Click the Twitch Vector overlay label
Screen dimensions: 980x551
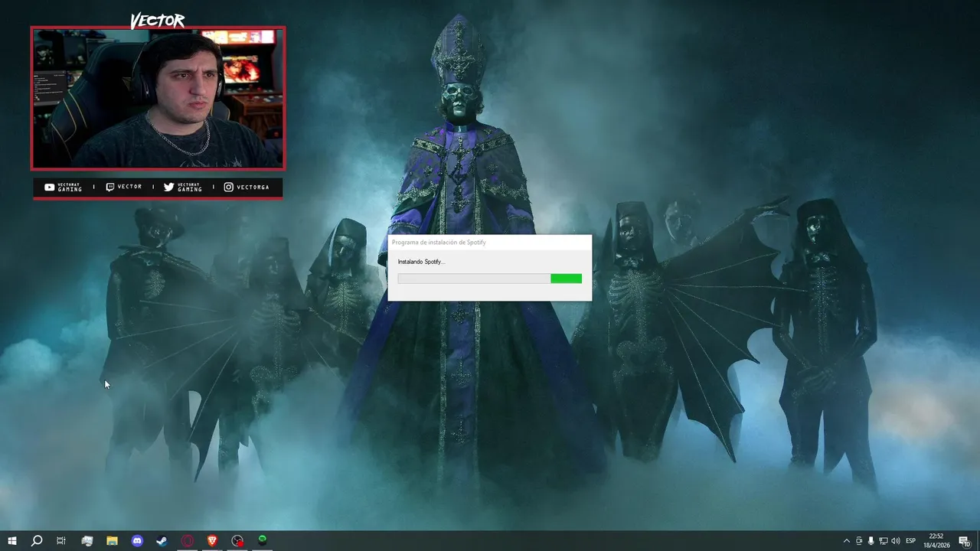click(x=124, y=187)
